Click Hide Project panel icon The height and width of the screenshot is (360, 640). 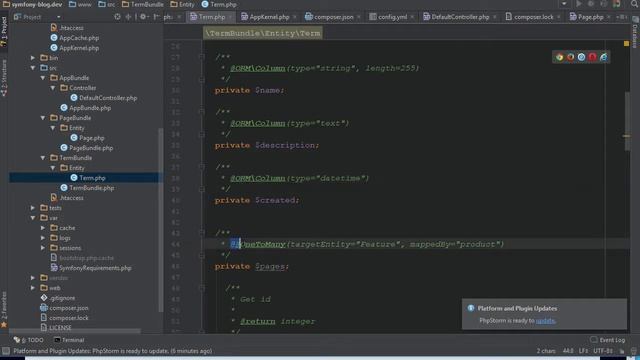point(157,17)
